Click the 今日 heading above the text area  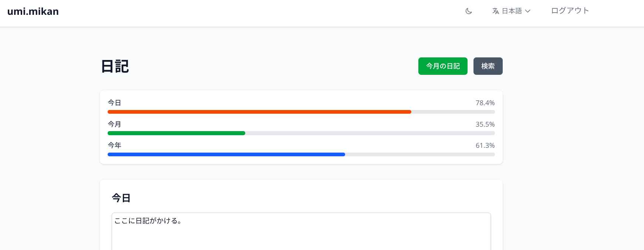coord(121,198)
